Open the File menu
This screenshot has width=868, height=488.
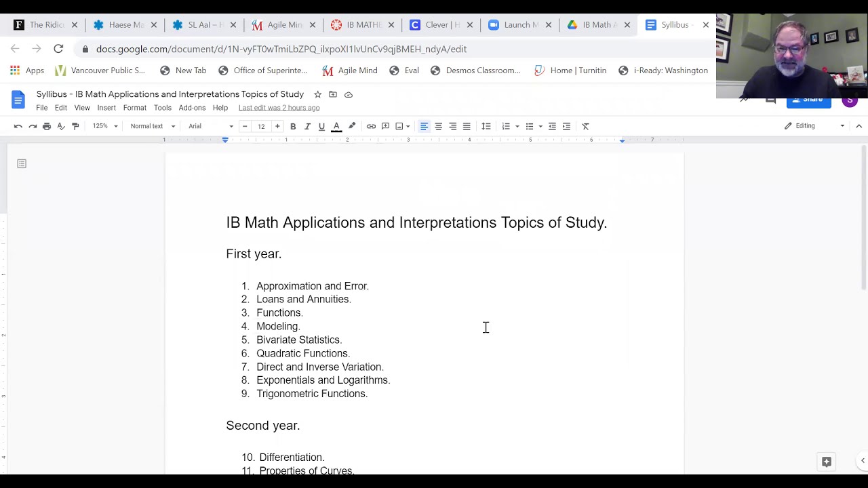(x=41, y=108)
